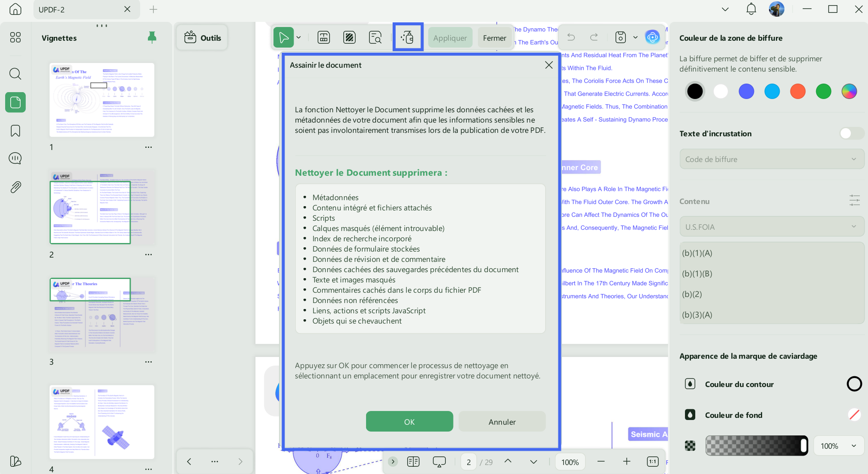The width and height of the screenshot is (868, 474).
Task: Open content filter settings icon
Action: (x=854, y=201)
